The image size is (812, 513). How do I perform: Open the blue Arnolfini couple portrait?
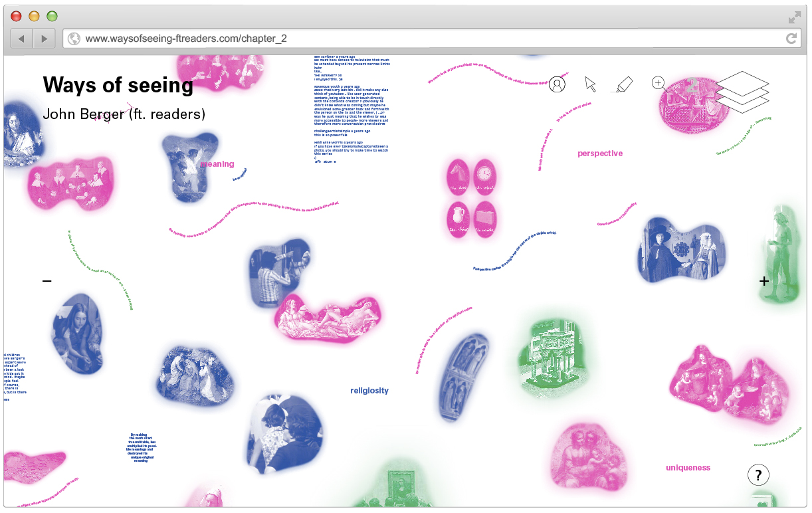680,250
